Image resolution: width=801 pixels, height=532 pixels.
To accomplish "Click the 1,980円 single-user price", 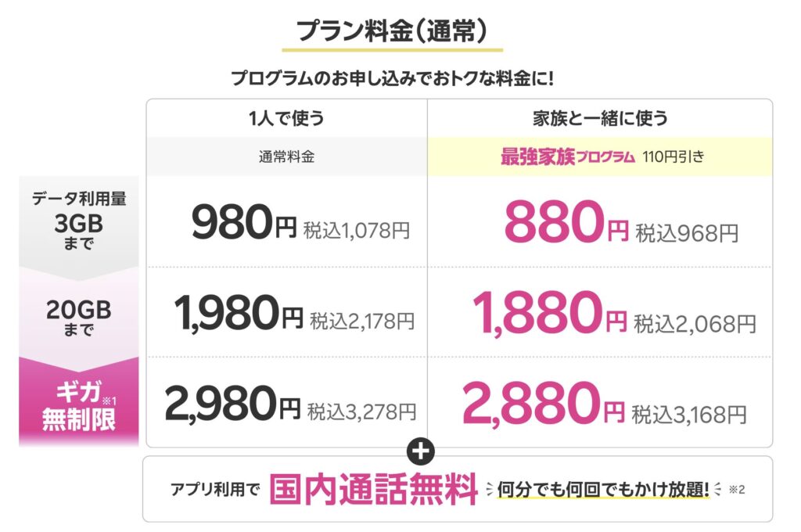I will pos(239,315).
